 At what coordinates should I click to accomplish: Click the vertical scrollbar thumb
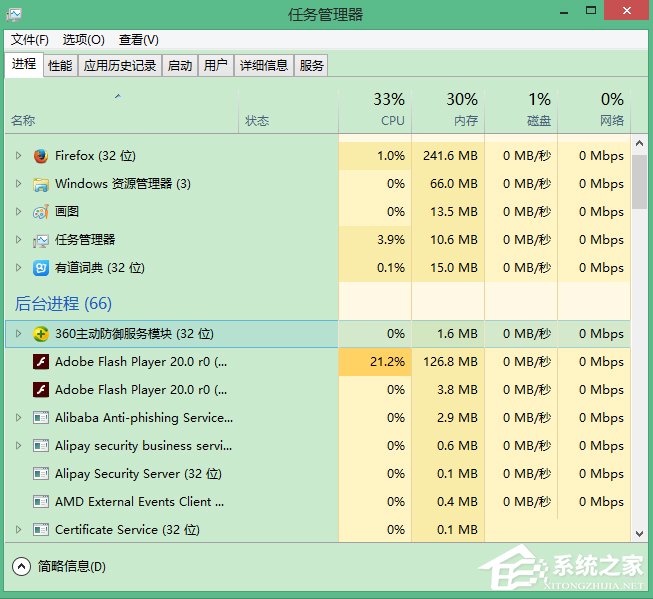click(x=640, y=182)
